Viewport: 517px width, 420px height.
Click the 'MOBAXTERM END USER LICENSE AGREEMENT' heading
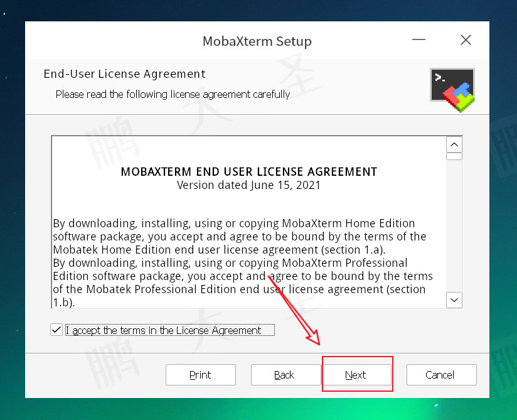click(x=249, y=171)
